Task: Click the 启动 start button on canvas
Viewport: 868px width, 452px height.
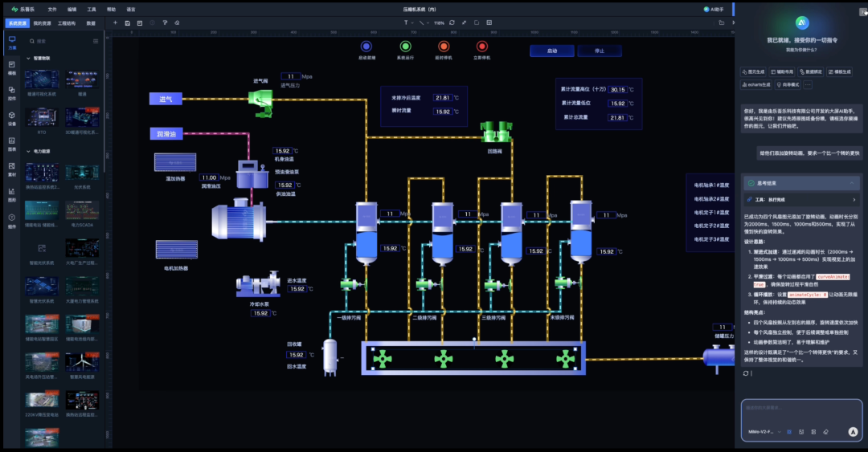Action: click(x=552, y=51)
